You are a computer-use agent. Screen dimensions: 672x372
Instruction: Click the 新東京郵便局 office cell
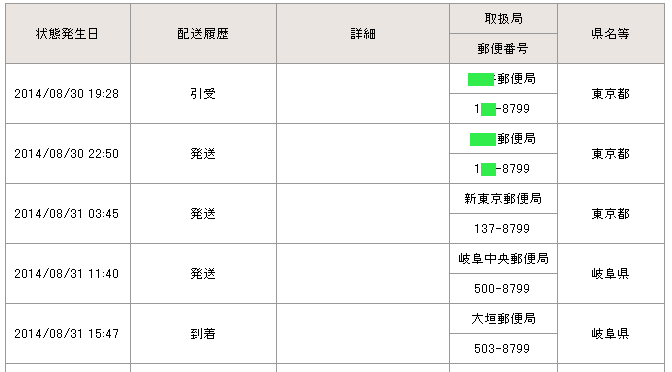tap(503, 198)
